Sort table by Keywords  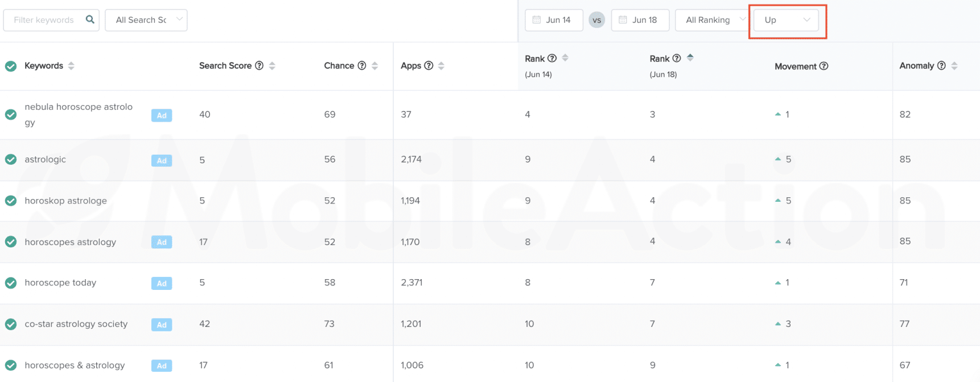tap(71, 66)
